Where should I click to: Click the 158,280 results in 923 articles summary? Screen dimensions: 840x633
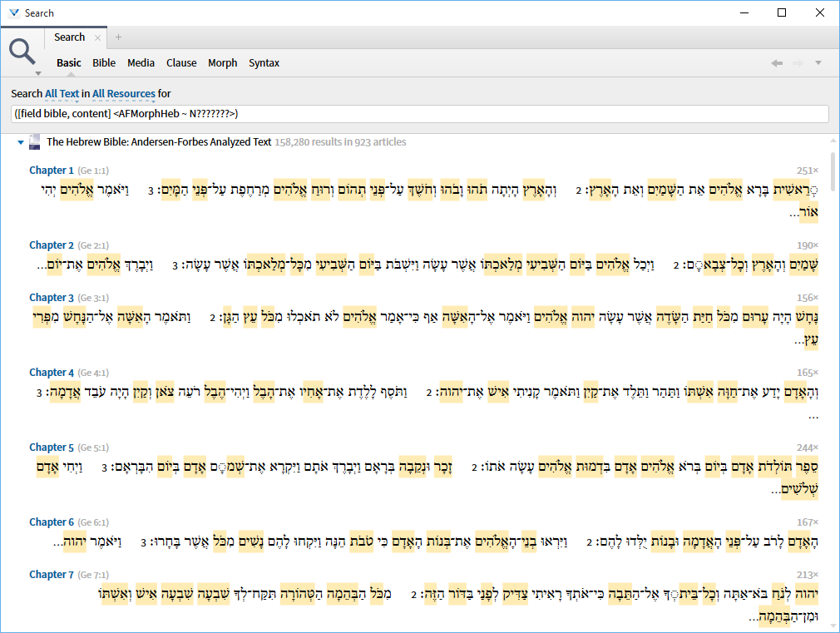(340, 142)
